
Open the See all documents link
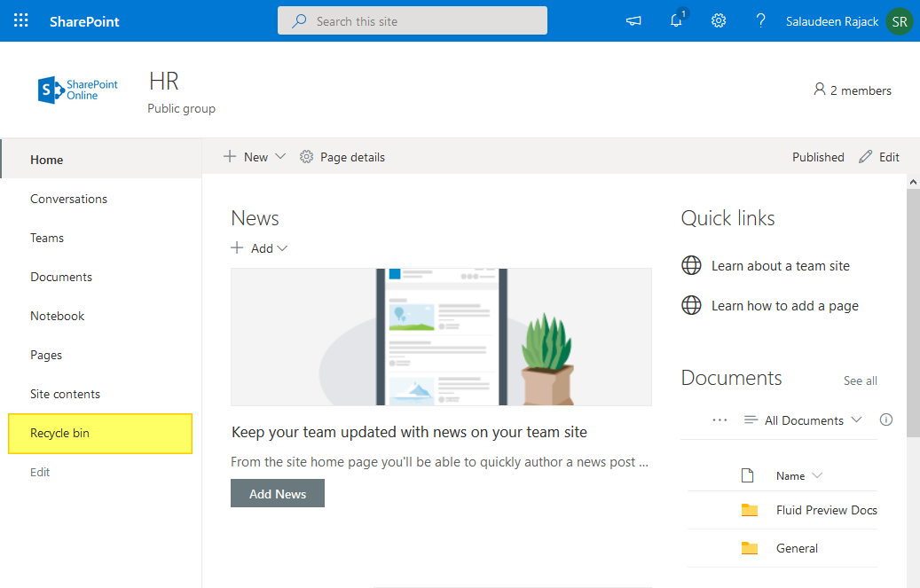860,380
